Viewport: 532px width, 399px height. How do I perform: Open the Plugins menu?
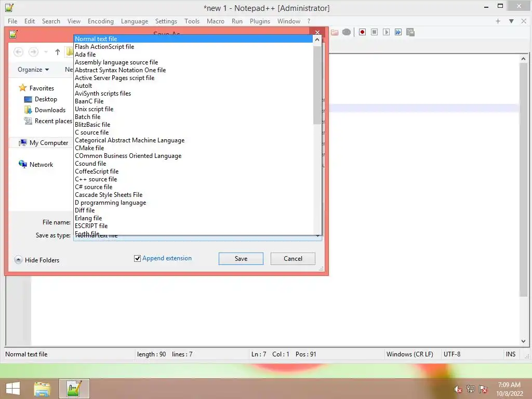tap(260, 21)
